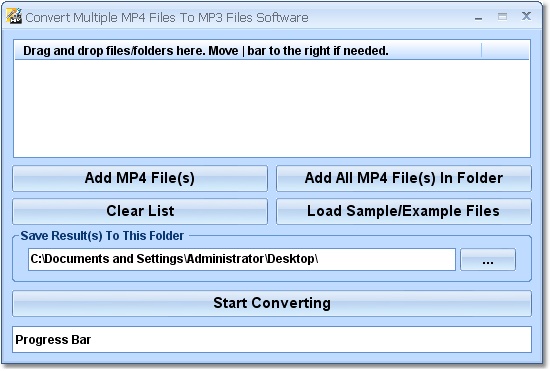The image size is (550, 371).
Task: Maximize the converter window
Action: 502,16
